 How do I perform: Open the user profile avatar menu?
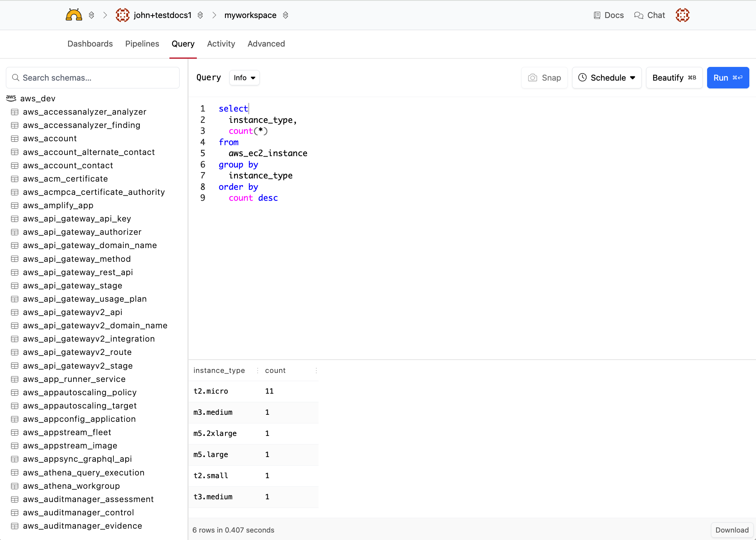(x=682, y=15)
